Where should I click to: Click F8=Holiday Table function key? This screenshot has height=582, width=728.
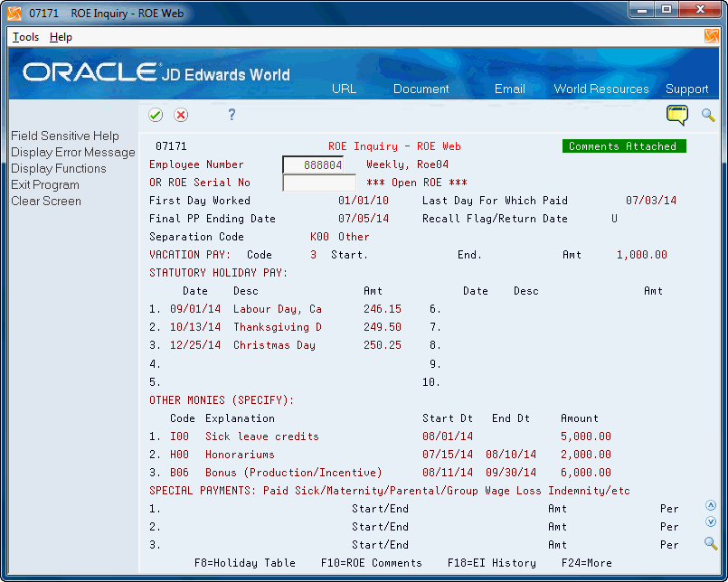[245, 563]
